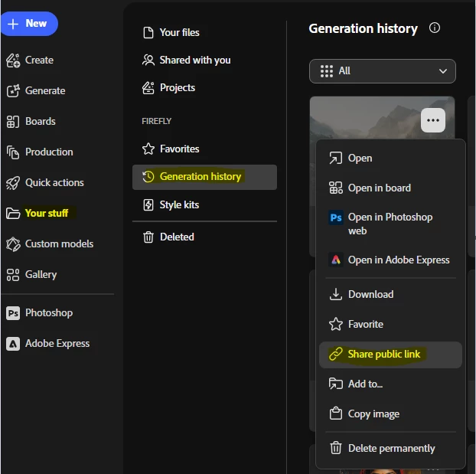Click the Your files label
476x474 pixels.
179,32
